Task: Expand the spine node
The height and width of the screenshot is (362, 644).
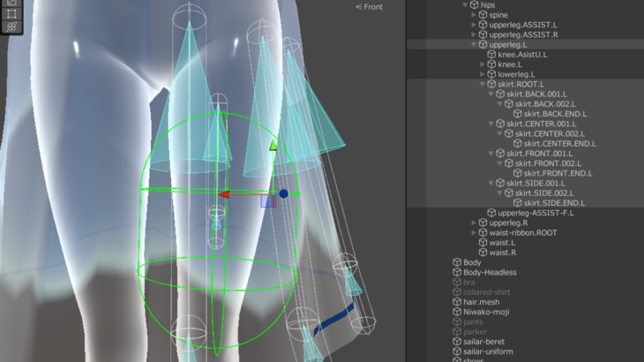Action: 474,15
